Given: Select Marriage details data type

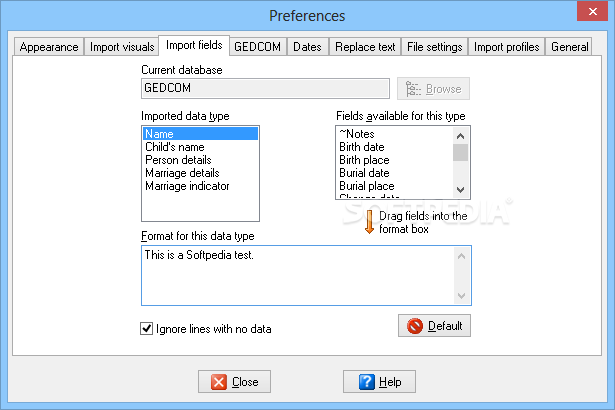Looking at the screenshot, I should (x=200, y=173).
